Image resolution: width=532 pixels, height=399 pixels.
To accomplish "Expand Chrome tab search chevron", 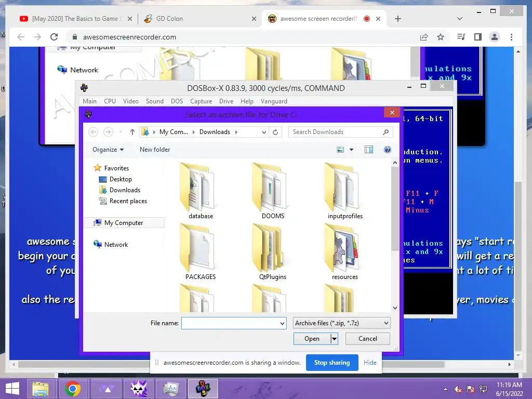I will click(460, 19).
